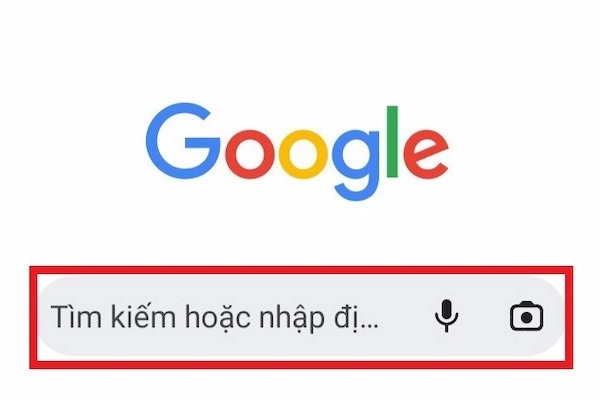Click the word 'nhập' in search box
Screen dimensions: 600x400
pos(292,318)
